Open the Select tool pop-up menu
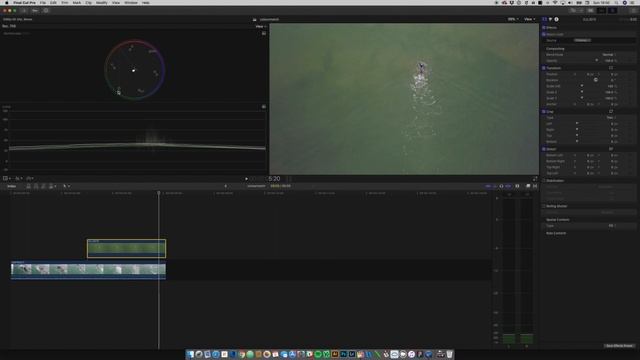 click(66, 186)
